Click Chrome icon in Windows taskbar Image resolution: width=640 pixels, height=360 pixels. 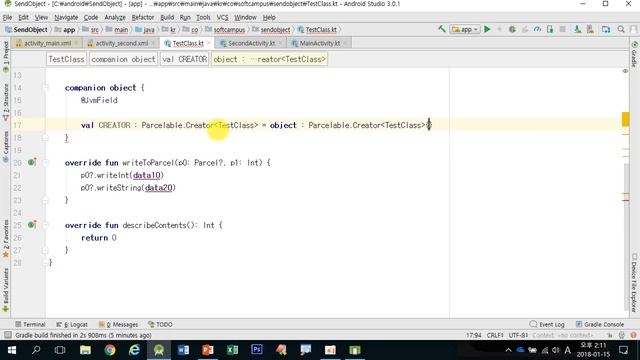click(110, 350)
